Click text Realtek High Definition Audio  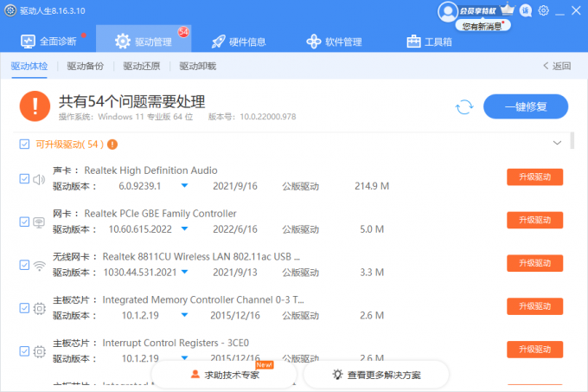pos(150,170)
